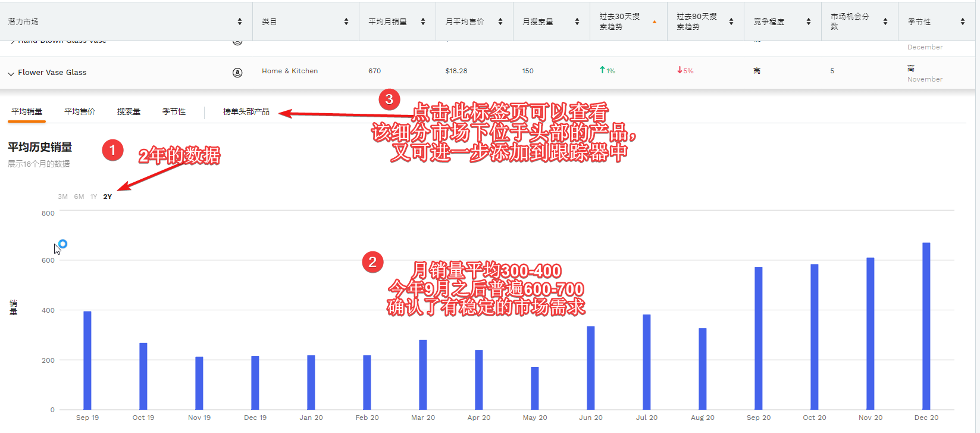Open the 搜索量 tab
The height and width of the screenshot is (433, 980).
click(x=129, y=111)
